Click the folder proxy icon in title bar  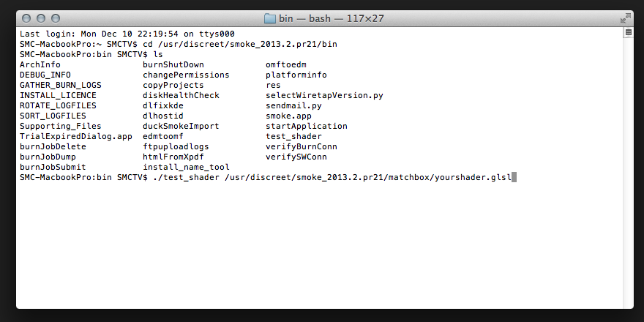pyautogui.click(x=269, y=18)
